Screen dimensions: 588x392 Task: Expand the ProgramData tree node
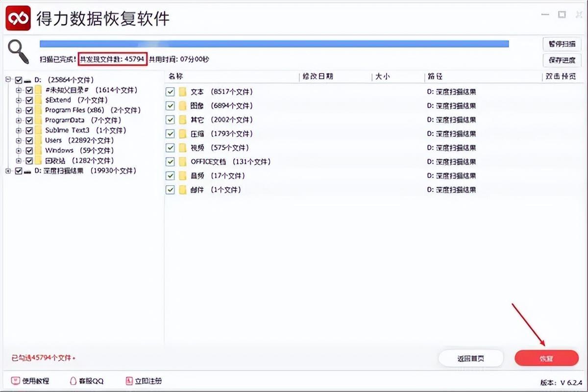19,120
